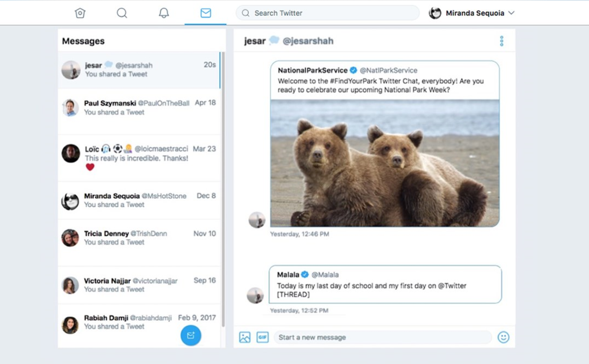Open Paul Szymanski conversation
589x364 pixels.
point(139,111)
